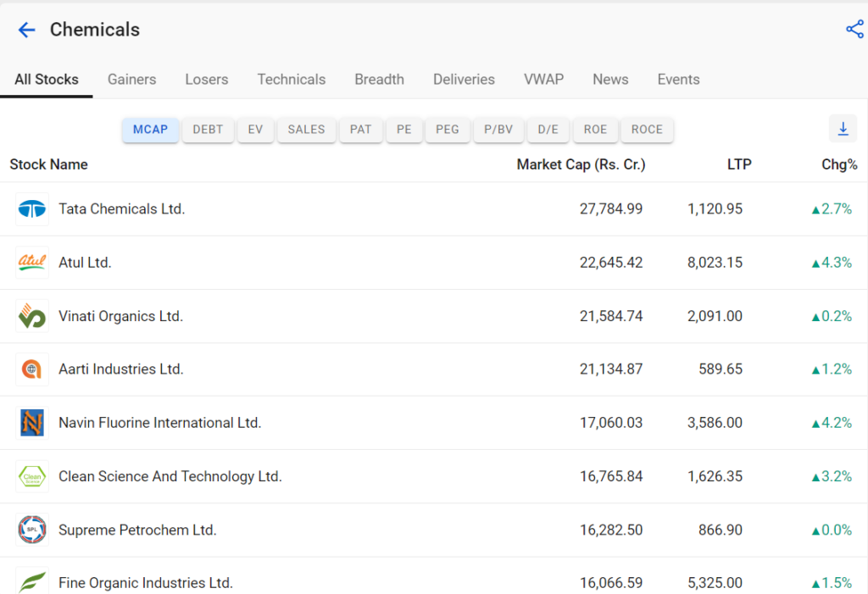Open the Supreme Petrochem logo icon
Viewport: 868px width, 594px height.
[32, 530]
